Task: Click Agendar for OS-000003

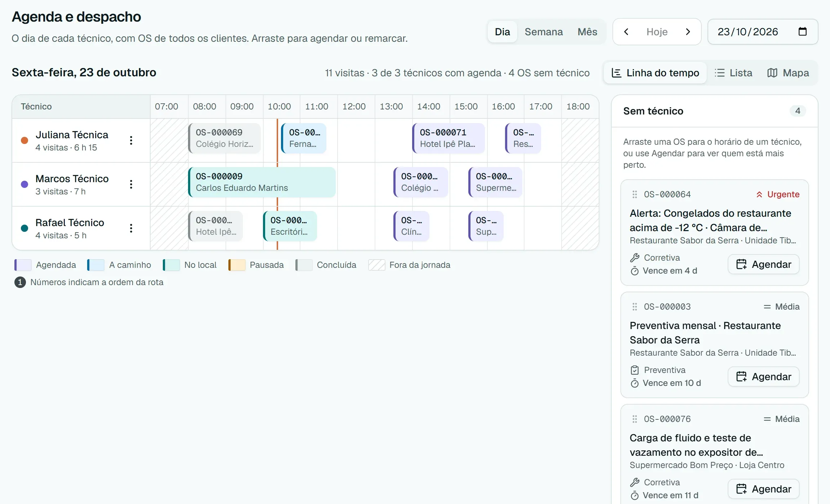Action: (764, 377)
